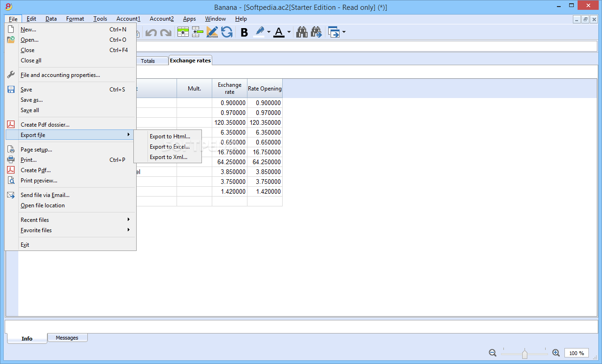Image resolution: width=602 pixels, height=364 pixels.
Task: Click the Print preview magnifier icon
Action: (11, 180)
